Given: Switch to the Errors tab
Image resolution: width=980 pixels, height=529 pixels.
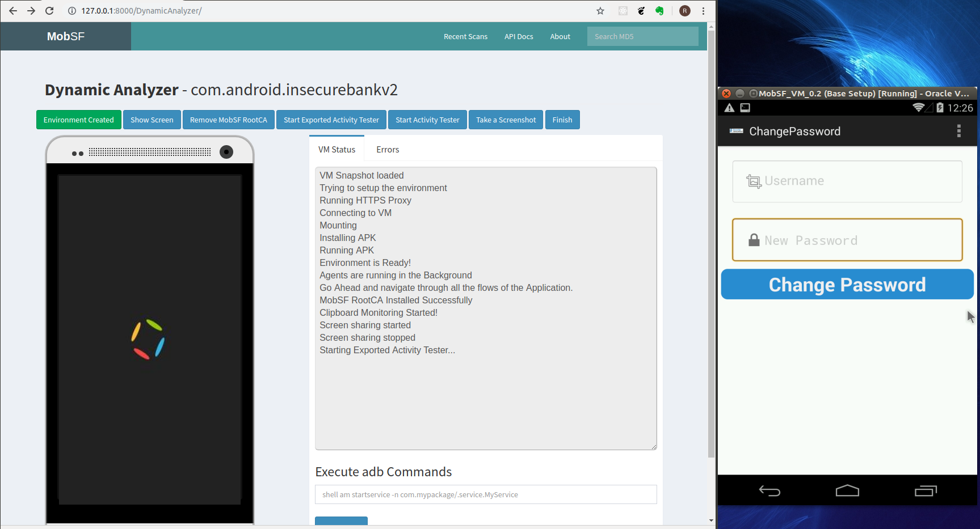Looking at the screenshot, I should tap(388, 150).
